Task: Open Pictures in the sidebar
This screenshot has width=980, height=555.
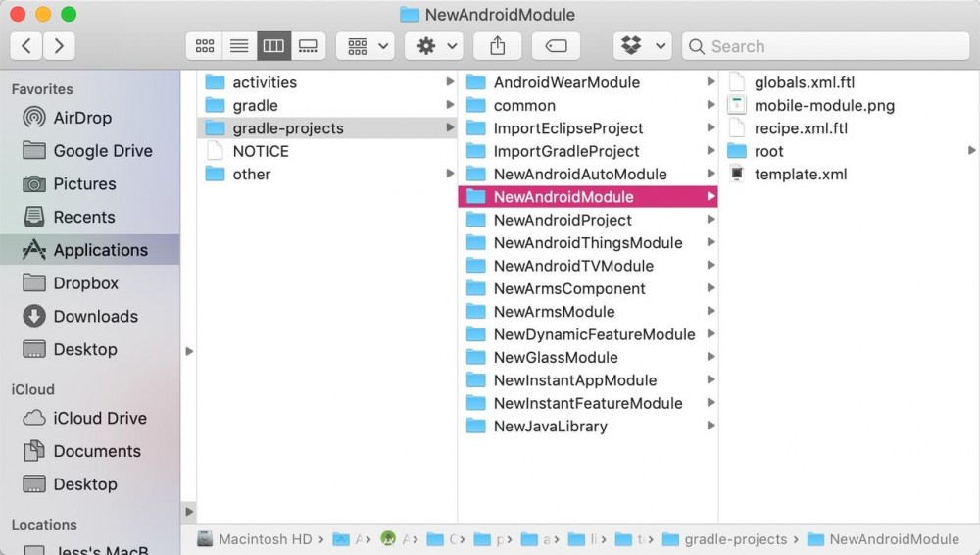Action: (90, 184)
